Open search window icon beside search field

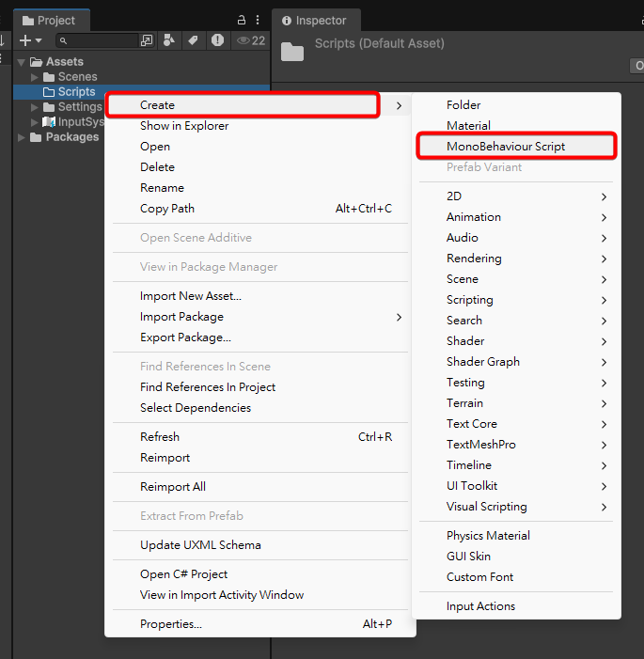[147, 40]
